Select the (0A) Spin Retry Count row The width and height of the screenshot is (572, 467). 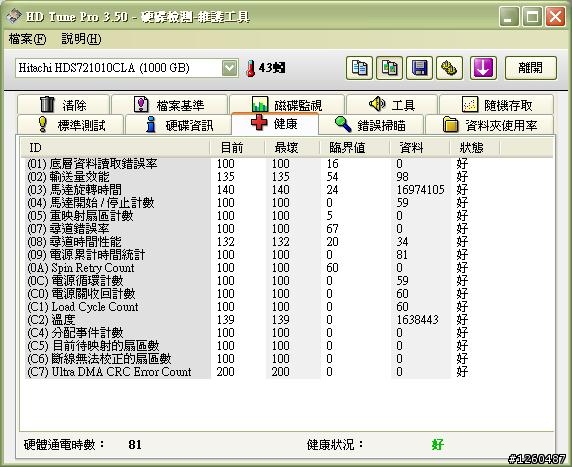[248, 268]
